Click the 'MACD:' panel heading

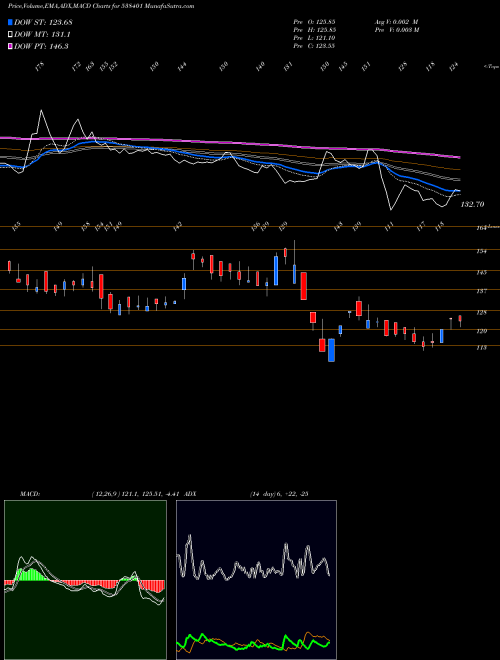pos(30,494)
